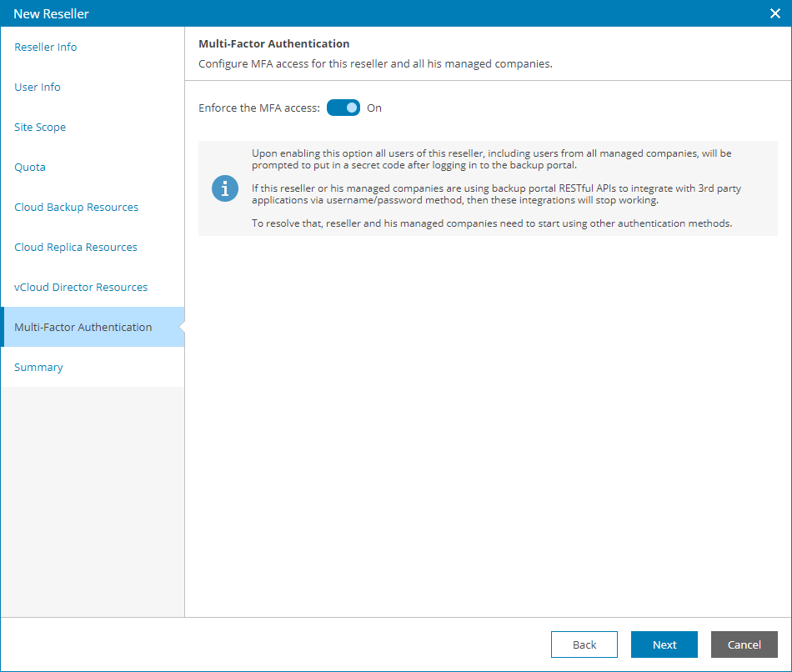Close the New Reseller dialog
This screenshot has width=792, height=672.
click(x=774, y=13)
